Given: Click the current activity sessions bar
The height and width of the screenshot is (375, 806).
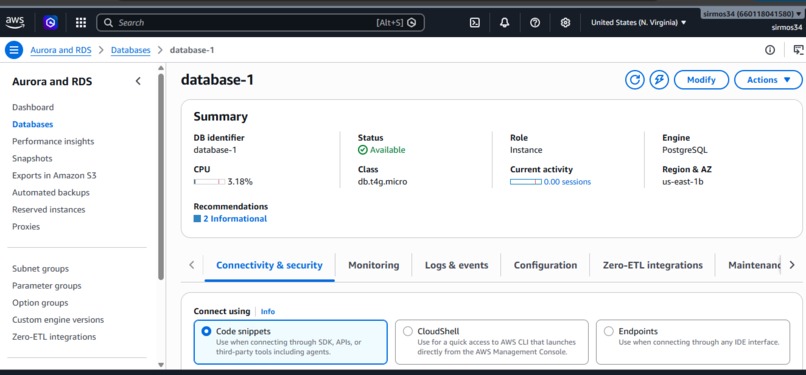Looking at the screenshot, I should (x=525, y=182).
